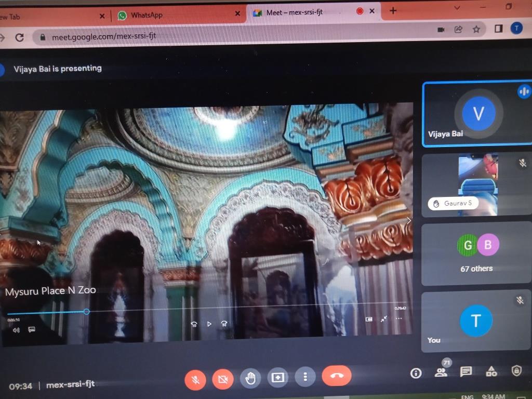Image resolution: width=532 pixels, height=399 pixels.
Task: Click Gaurav S raised hand label
Action: click(x=453, y=204)
